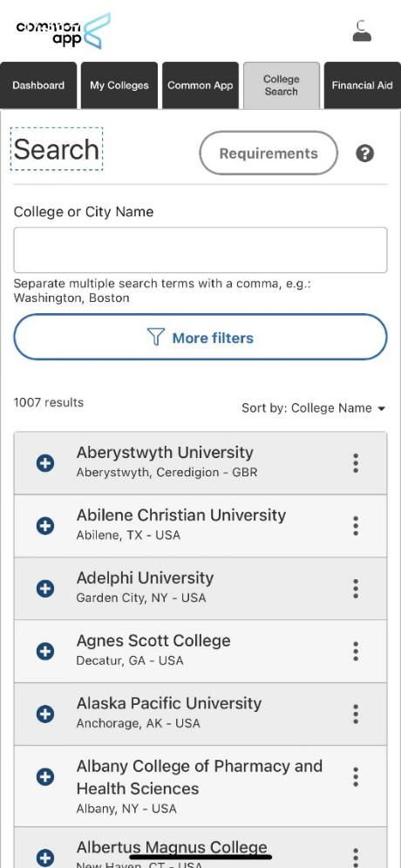The image size is (401, 868).
Task: Open three-dot menu for Agnes Scott College
Action: (x=356, y=651)
